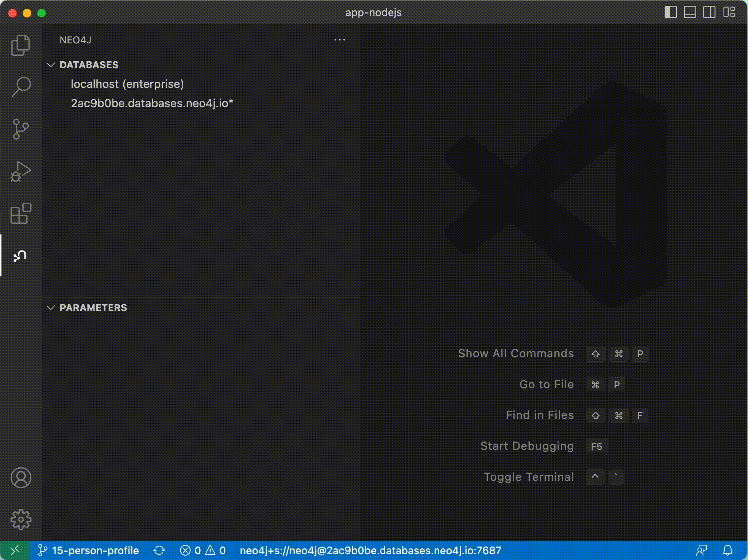Select the Neo4j view icon
This screenshot has width=748, height=560.
click(20, 256)
